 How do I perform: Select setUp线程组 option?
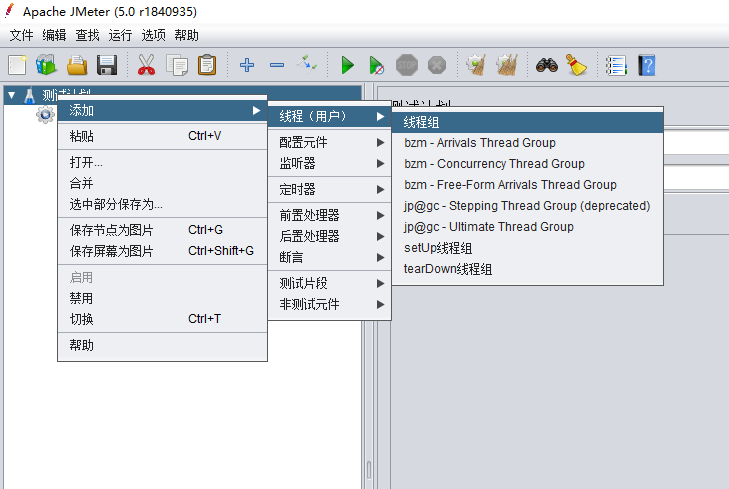527,248
